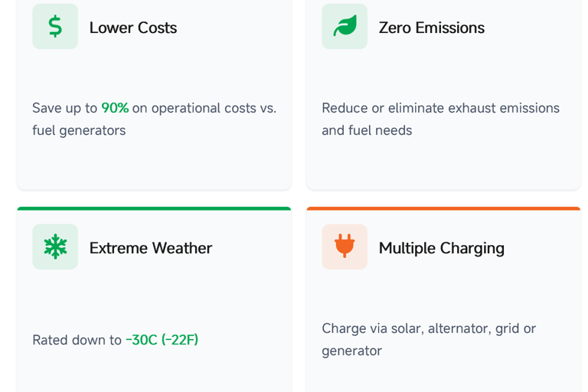588x392 pixels.
Task: Click "Charge via solar, alternator, grid or" line
Action: point(429,328)
